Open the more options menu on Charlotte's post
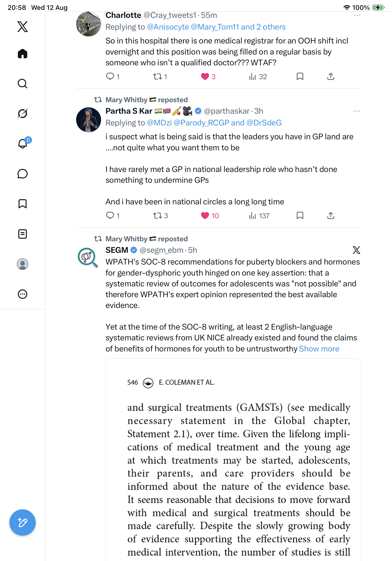Image resolution: width=392 pixels, height=561 pixels. click(357, 15)
